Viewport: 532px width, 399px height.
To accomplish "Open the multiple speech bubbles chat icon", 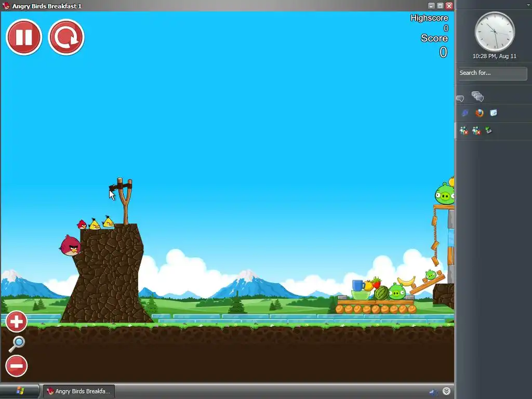I will [x=477, y=97].
